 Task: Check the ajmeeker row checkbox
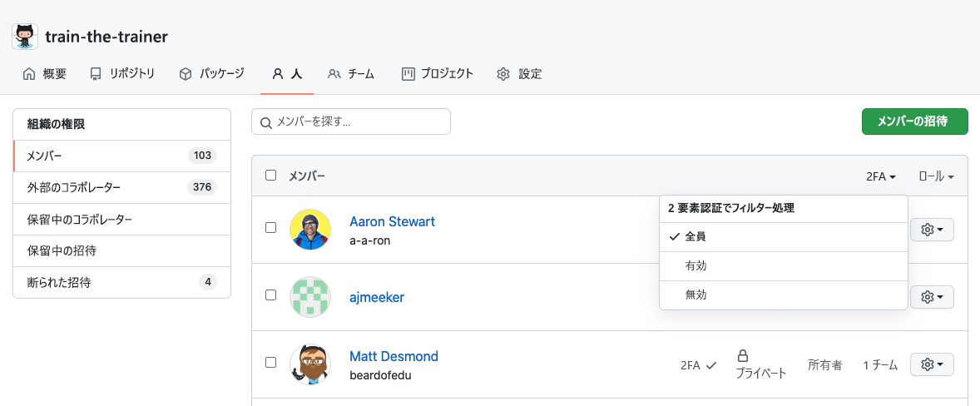[x=270, y=295]
